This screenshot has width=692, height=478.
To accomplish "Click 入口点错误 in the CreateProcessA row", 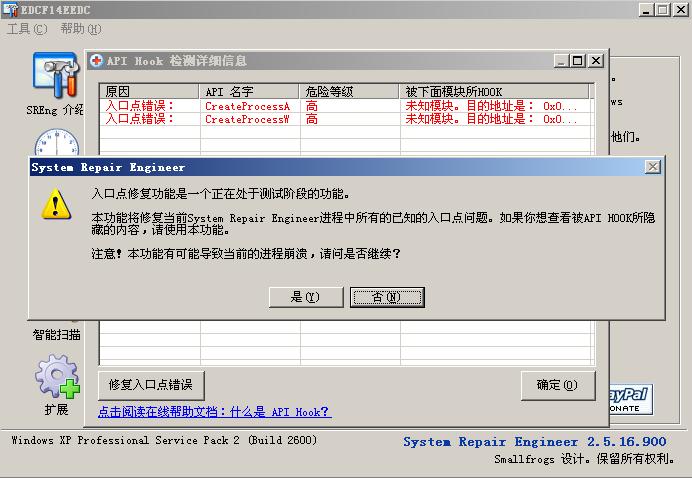I will click(x=140, y=106).
